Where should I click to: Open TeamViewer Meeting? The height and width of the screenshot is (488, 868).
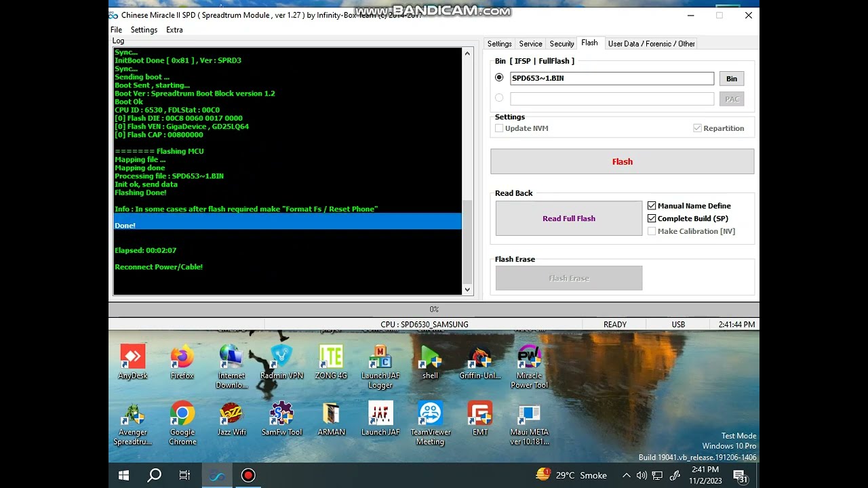(x=430, y=415)
